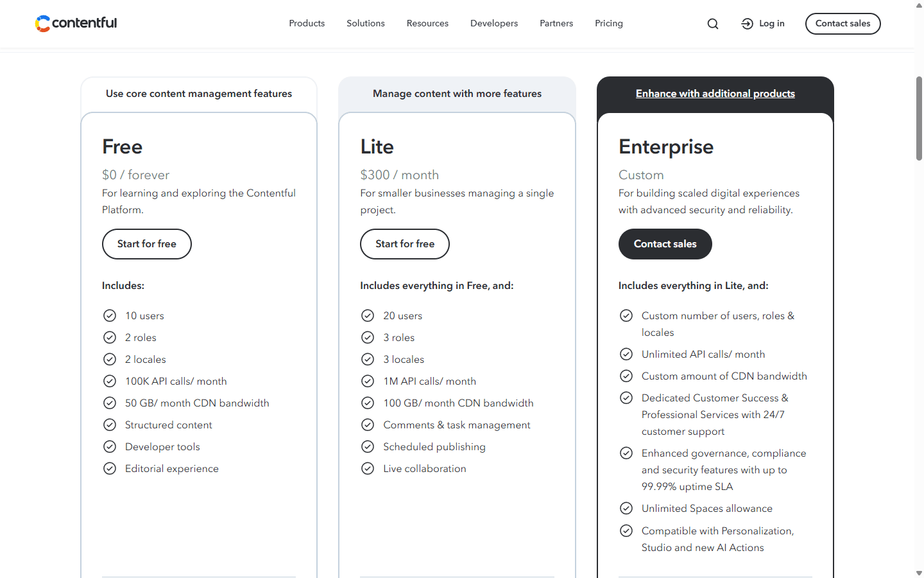This screenshot has height=578, width=924.
Task: Open the Partners menu
Action: point(556,23)
